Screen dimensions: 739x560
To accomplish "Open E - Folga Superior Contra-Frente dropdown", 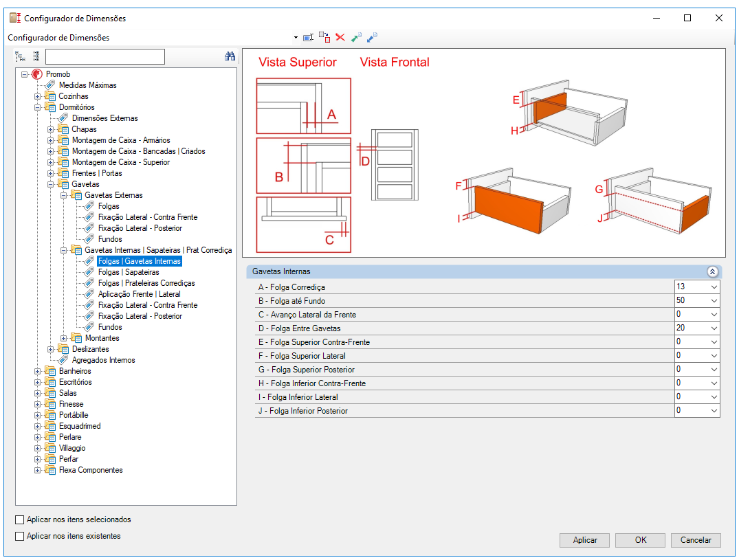I will pos(714,342).
